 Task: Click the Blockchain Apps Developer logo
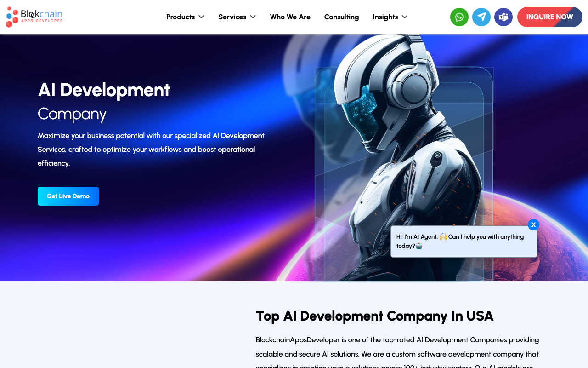click(34, 17)
